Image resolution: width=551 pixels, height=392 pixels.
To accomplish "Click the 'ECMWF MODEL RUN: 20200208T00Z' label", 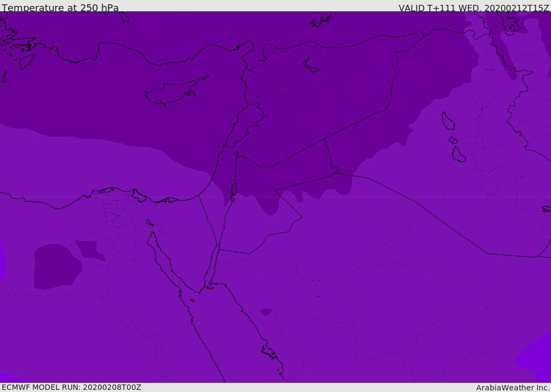I will 72,387.
